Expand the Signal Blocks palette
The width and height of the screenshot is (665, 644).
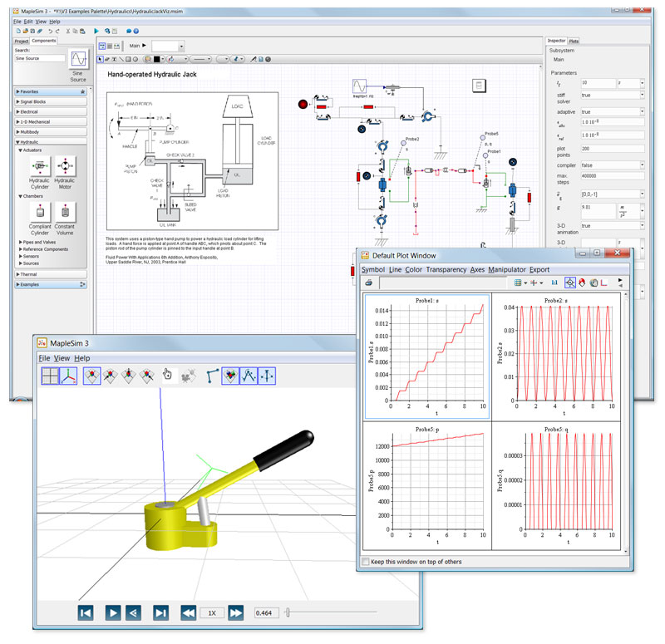click(33, 101)
